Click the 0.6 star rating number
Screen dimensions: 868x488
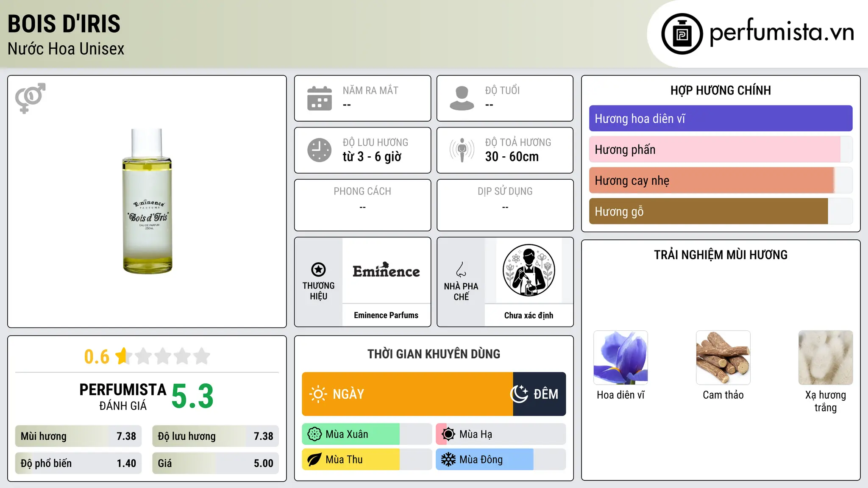[97, 357]
